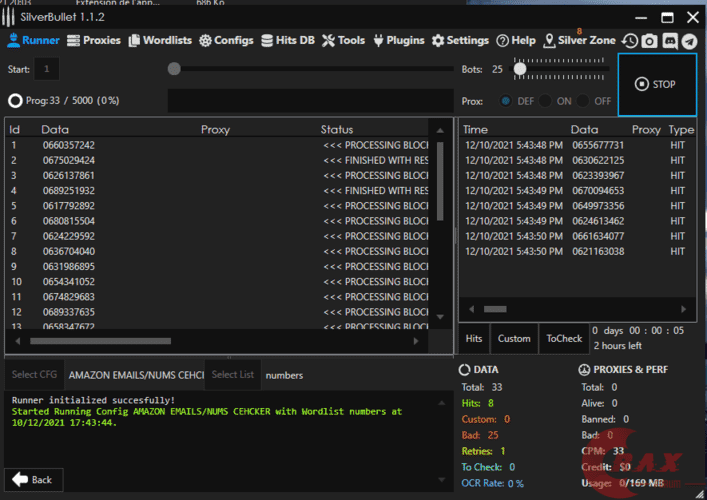Switch to the Proxies tab
Image resolution: width=707 pixels, height=500 pixels.
94,41
